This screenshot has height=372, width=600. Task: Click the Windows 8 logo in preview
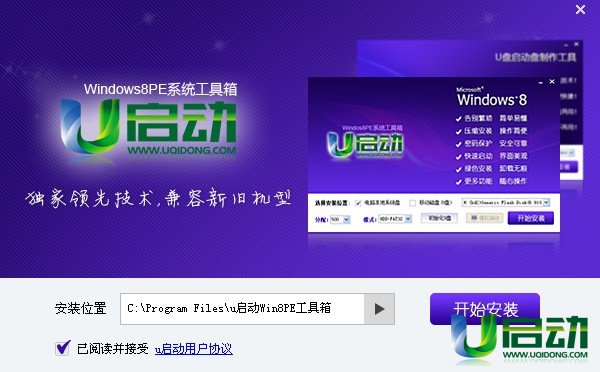click(492, 97)
